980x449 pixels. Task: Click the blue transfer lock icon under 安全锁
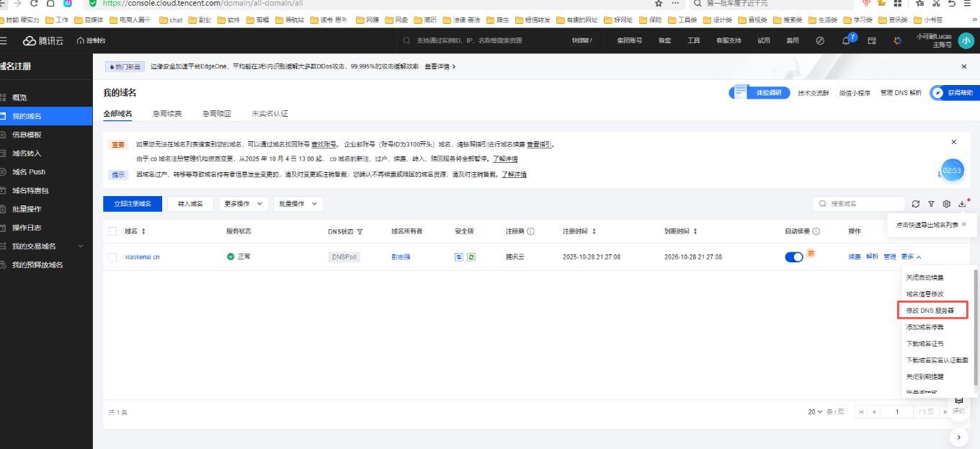459,257
